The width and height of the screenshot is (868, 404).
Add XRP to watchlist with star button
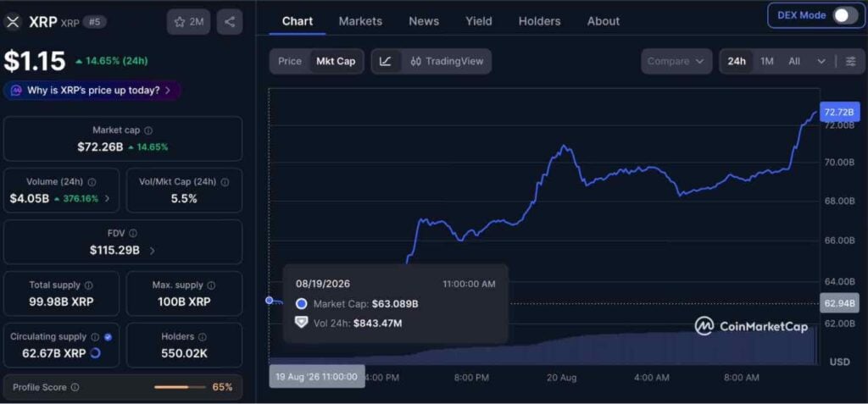click(188, 22)
